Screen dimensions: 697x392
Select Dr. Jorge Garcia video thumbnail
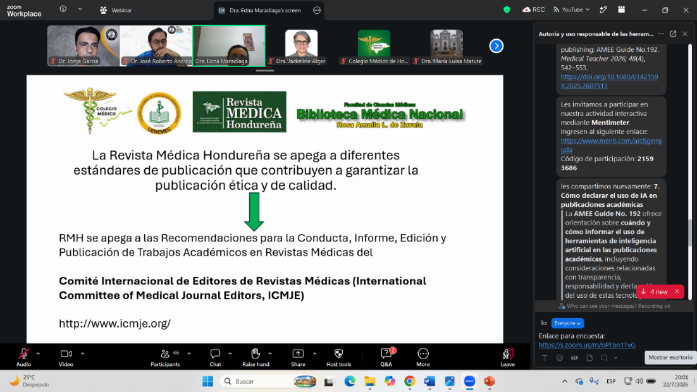click(x=83, y=46)
